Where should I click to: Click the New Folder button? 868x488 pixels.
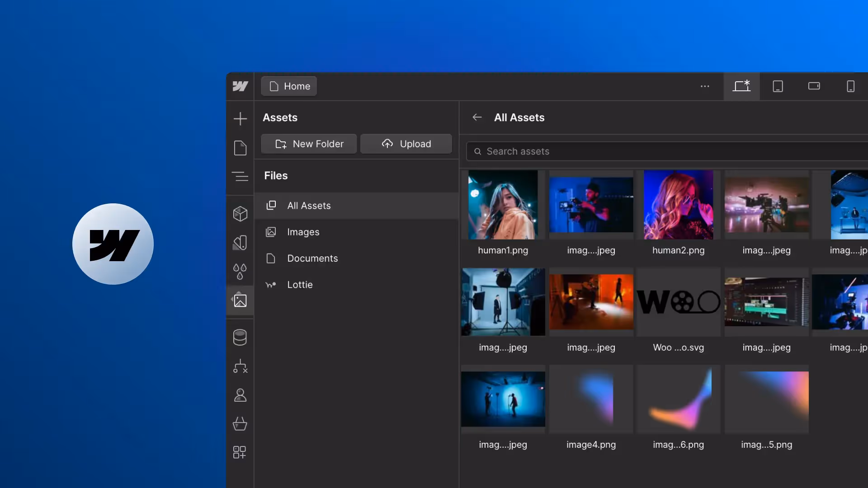(309, 144)
